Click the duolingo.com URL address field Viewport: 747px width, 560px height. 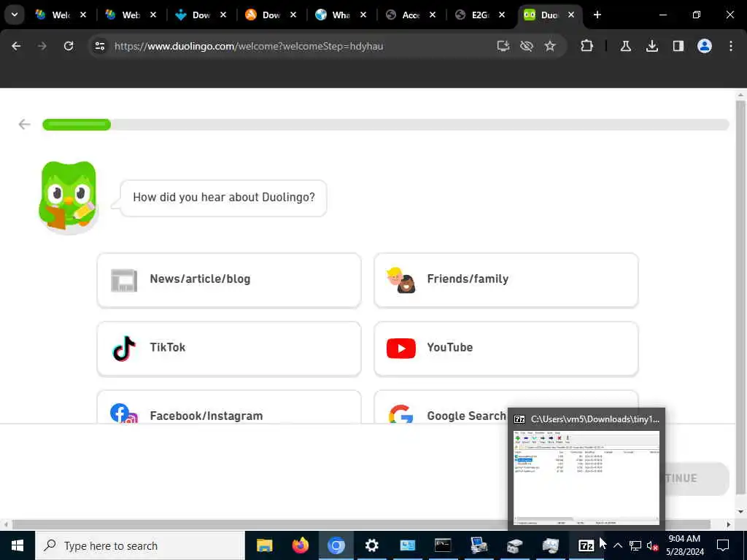[249, 46]
